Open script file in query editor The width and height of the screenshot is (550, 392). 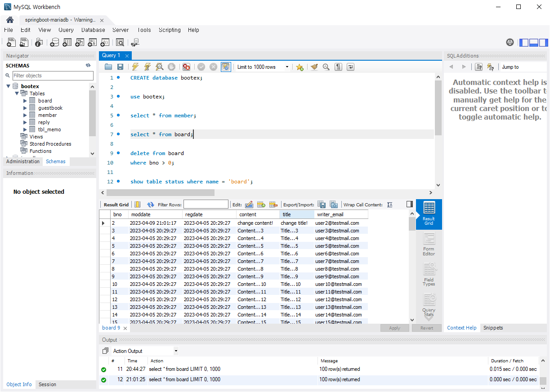108,67
